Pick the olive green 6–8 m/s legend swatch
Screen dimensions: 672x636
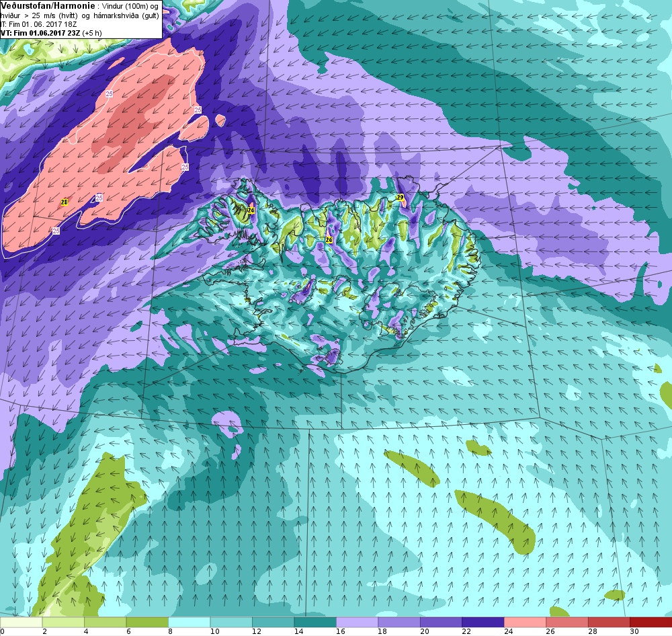pyautogui.click(x=147, y=623)
